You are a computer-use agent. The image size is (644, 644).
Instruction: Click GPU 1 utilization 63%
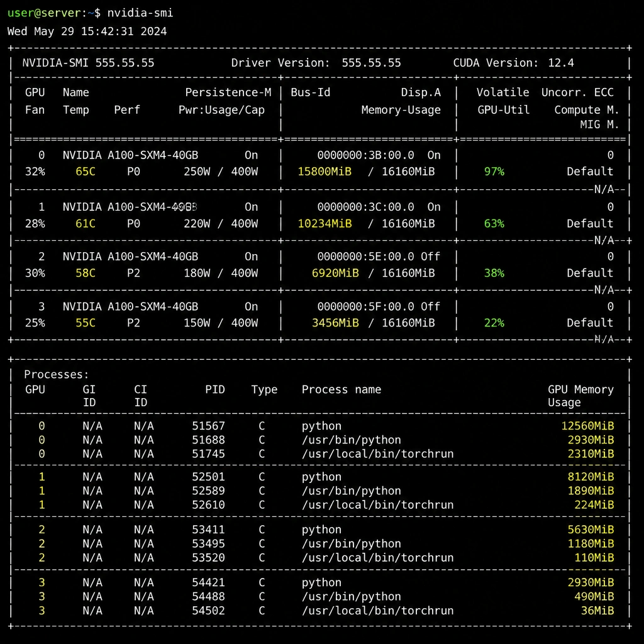(494, 224)
